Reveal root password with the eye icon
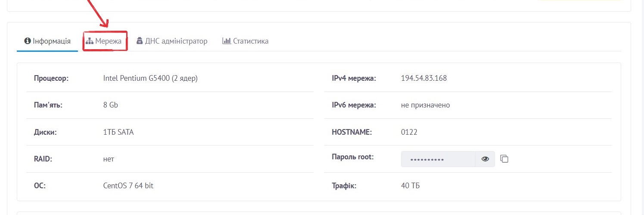 (x=485, y=159)
